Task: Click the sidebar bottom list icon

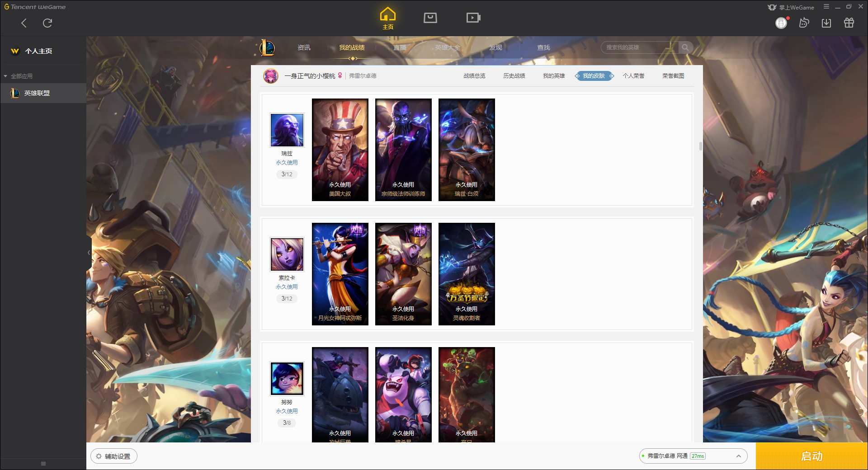Action: [43, 464]
